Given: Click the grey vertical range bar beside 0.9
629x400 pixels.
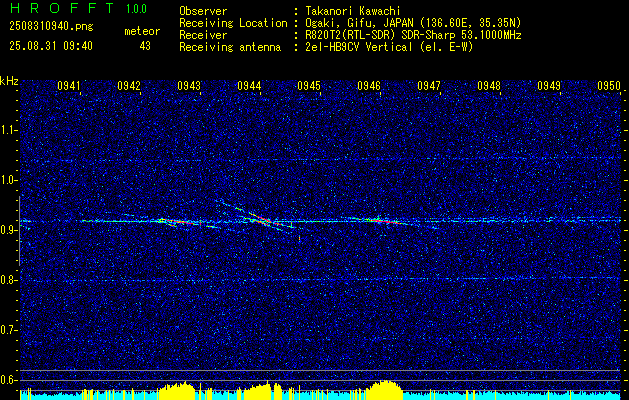Looking at the screenshot, I should tap(19, 231).
